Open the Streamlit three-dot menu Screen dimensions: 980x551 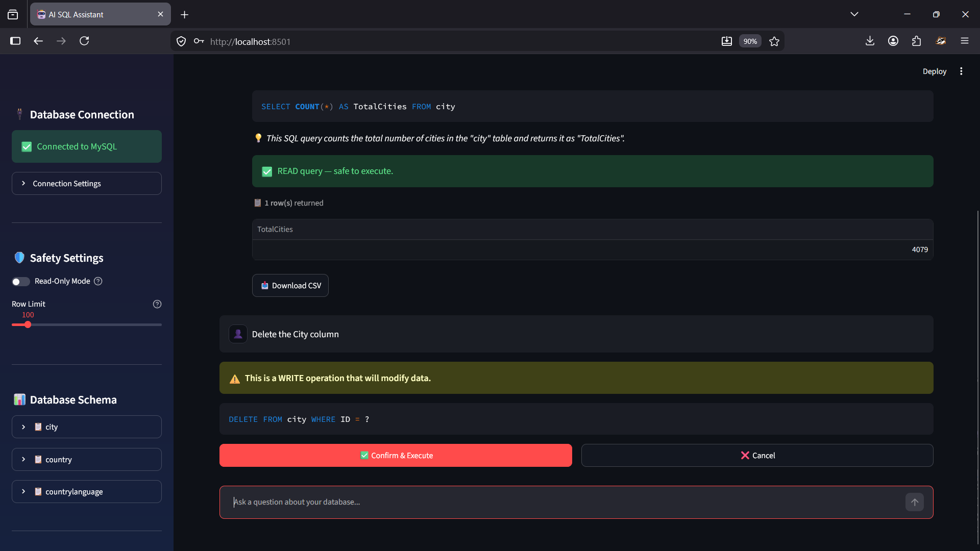[x=961, y=71]
